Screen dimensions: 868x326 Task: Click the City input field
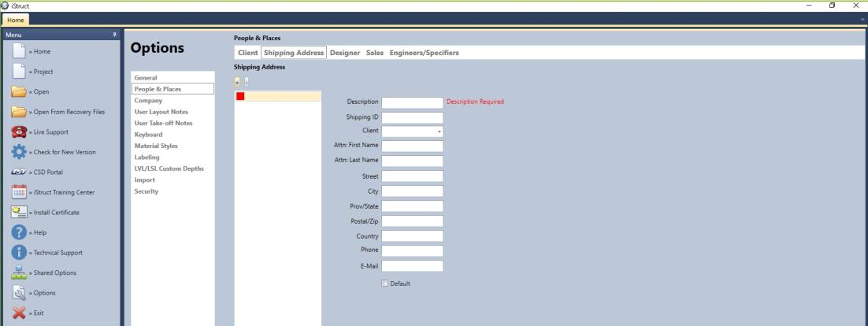pos(413,191)
